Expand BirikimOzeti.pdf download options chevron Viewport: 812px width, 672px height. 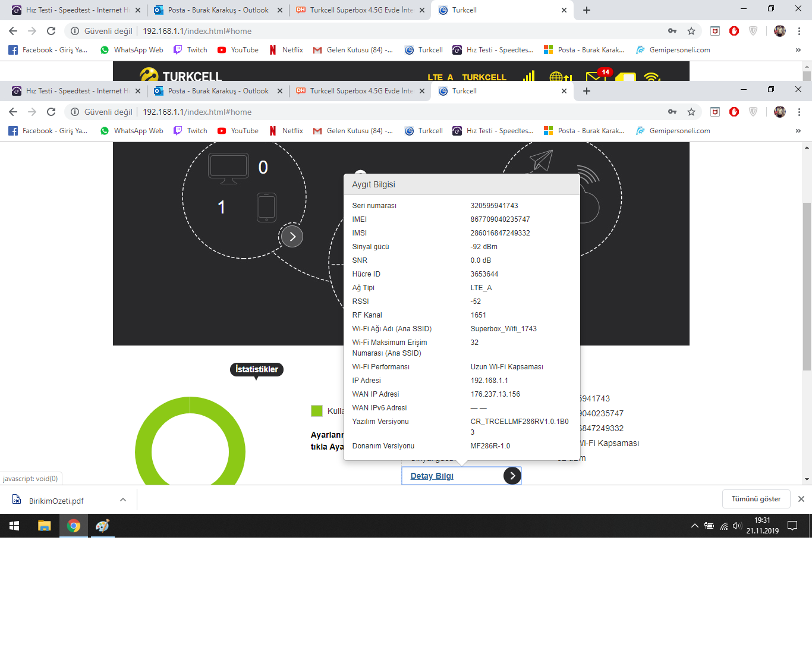pyautogui.click(x=123, y=500)
